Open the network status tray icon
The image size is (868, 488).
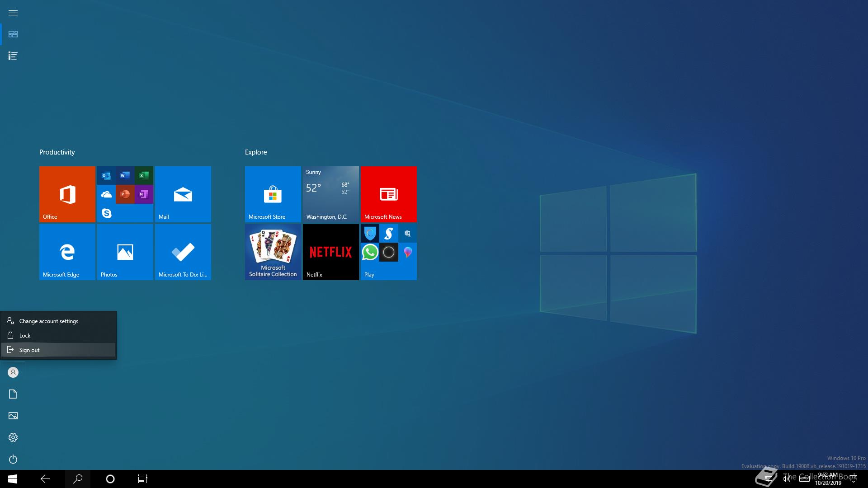[x=768, y=479]
